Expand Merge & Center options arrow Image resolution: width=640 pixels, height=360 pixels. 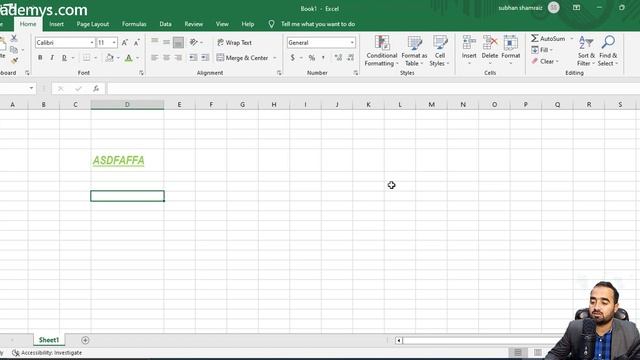pyautogui.click(x=275, y=58)
